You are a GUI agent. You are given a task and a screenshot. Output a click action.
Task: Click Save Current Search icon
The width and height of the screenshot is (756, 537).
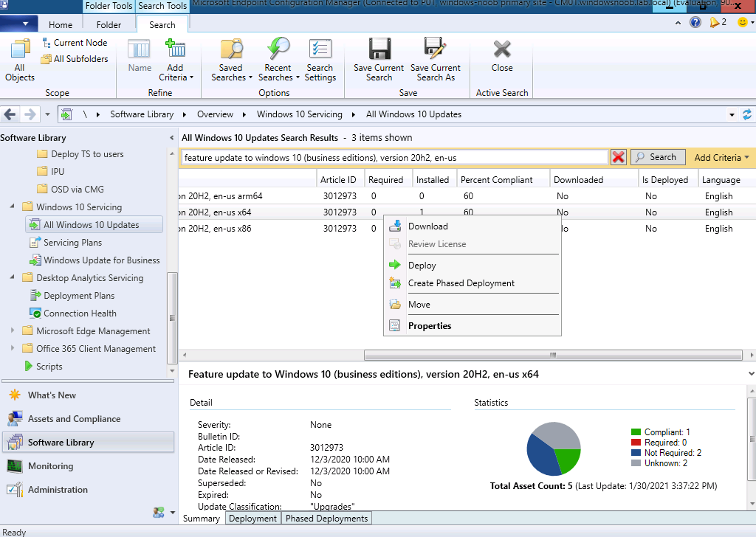pos(379,60)
